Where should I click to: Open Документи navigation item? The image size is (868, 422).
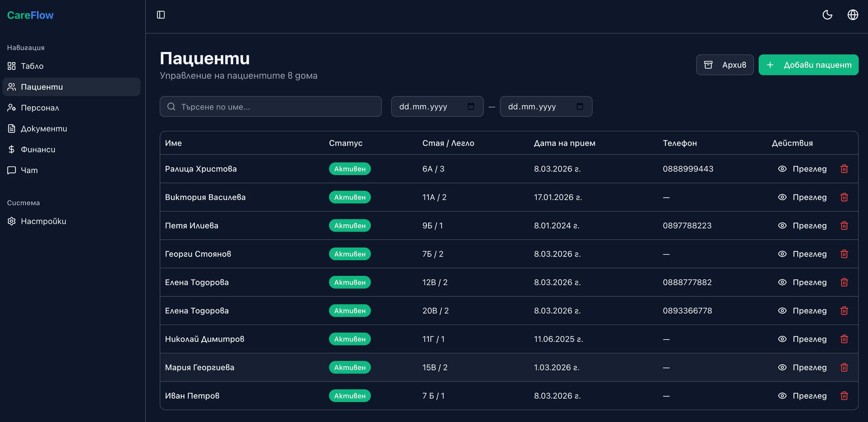pyautogui.click(x=43, y=128)
